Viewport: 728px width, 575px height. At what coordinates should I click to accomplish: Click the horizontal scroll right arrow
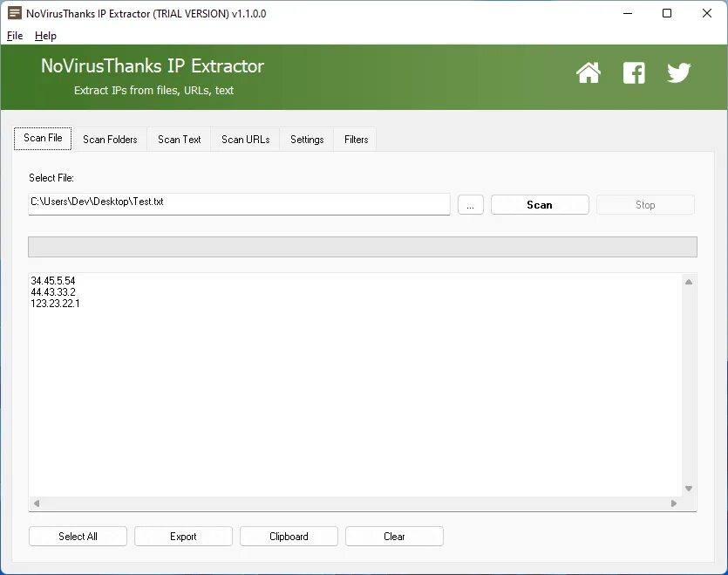(x=674, y=503)
